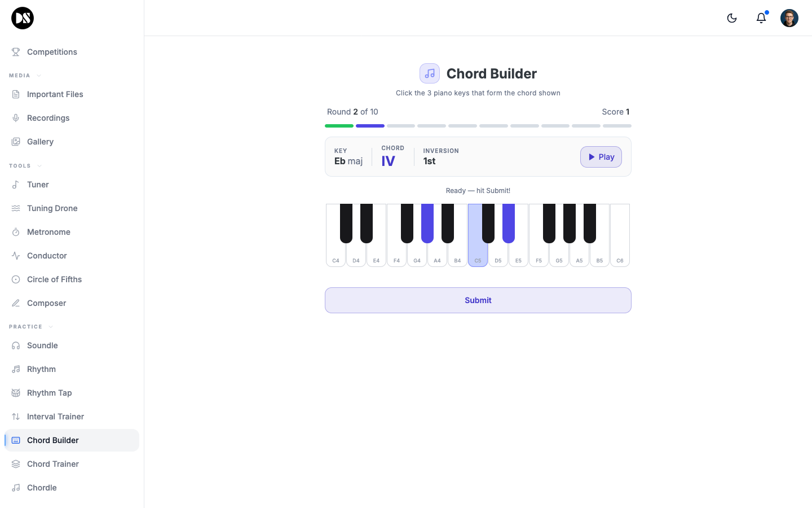Click the round 2 progress segment
This screenshot has height=508, width=812.
click(370, 125)
